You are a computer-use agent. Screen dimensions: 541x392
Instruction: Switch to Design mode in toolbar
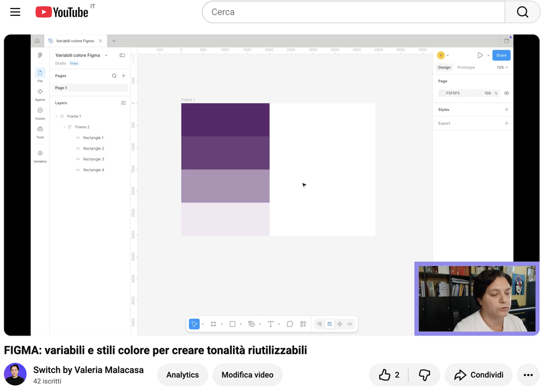[x=330, y=324]
